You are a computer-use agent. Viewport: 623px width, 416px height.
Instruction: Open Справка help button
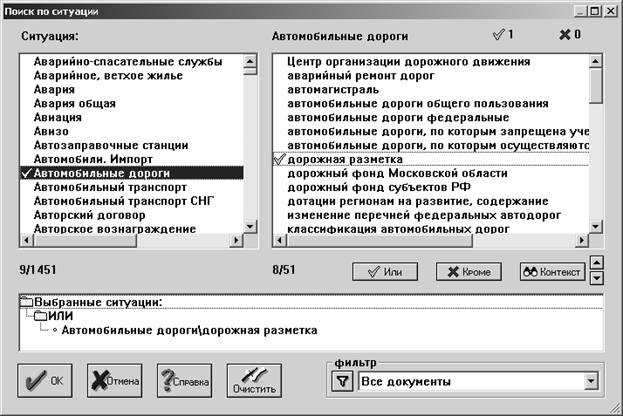183,380
